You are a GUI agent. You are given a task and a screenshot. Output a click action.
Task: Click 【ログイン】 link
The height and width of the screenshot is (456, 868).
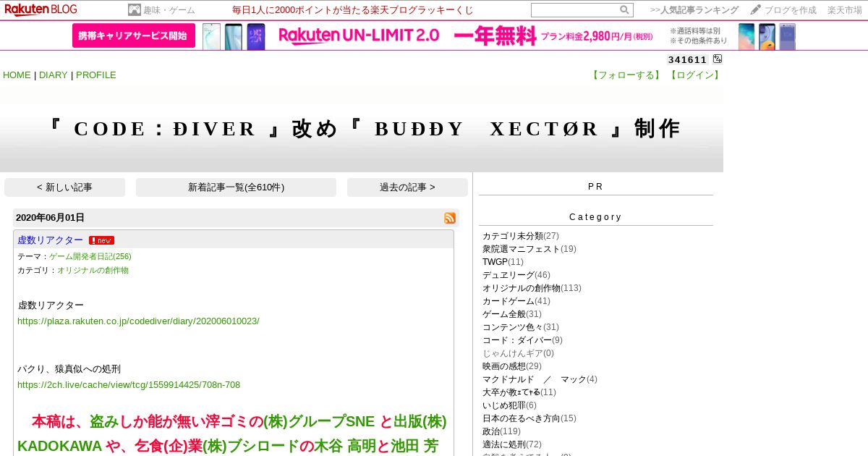(x=694, y=75)
